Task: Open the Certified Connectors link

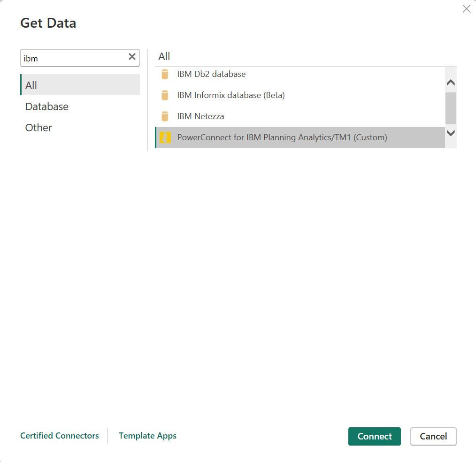Action: pyautogui.click(x=60, y=436)
